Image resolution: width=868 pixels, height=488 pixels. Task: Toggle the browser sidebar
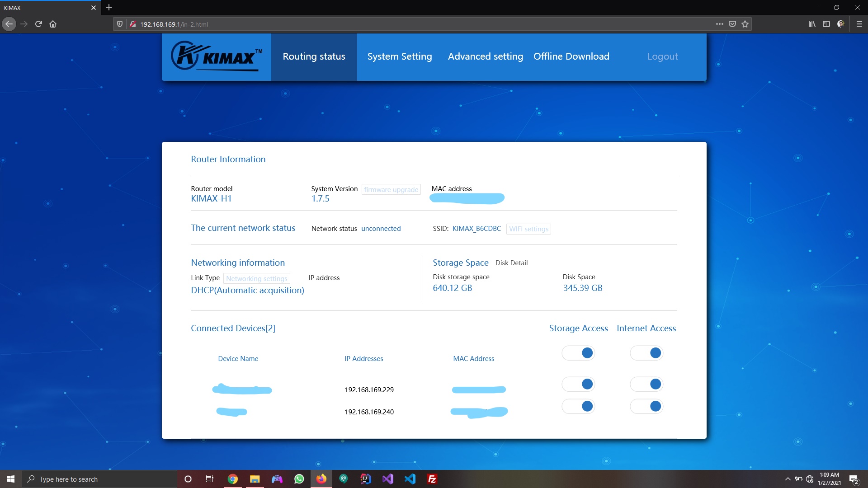(x=826, y=24)
